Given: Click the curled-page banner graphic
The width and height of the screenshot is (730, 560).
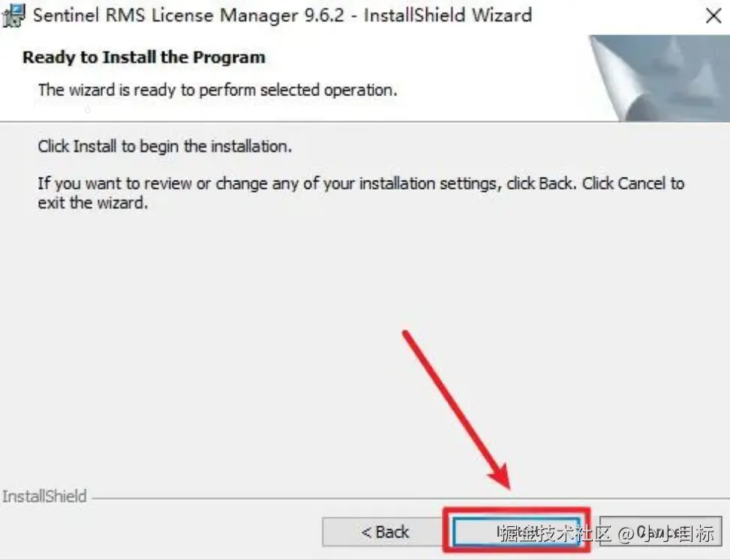Looking at the screenshot, I should click(659, 78).
